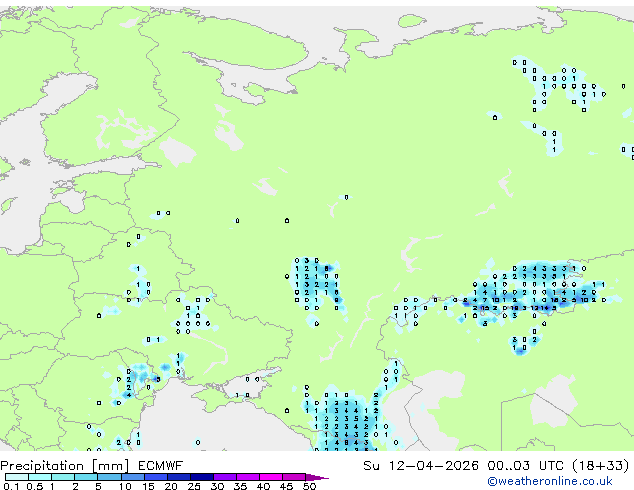Pick the 5–10 mm blue legend swatch
634x490 pixels.
click(x=109, y=477)
